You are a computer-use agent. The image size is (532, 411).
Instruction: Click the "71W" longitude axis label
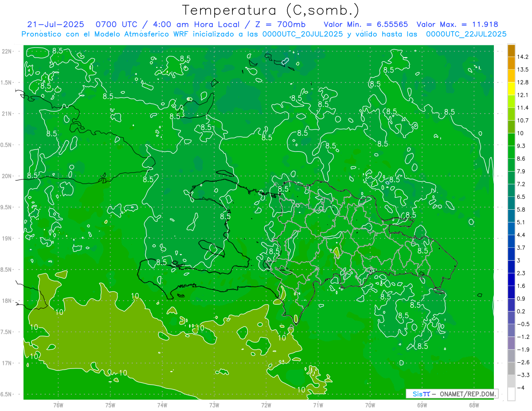[318, 405]
